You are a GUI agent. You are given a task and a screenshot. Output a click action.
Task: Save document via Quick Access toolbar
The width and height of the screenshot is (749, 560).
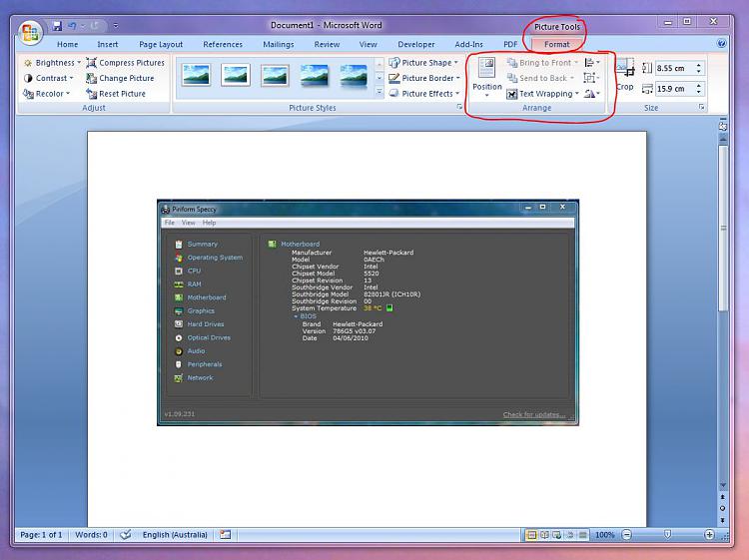(x=57, y=26)
